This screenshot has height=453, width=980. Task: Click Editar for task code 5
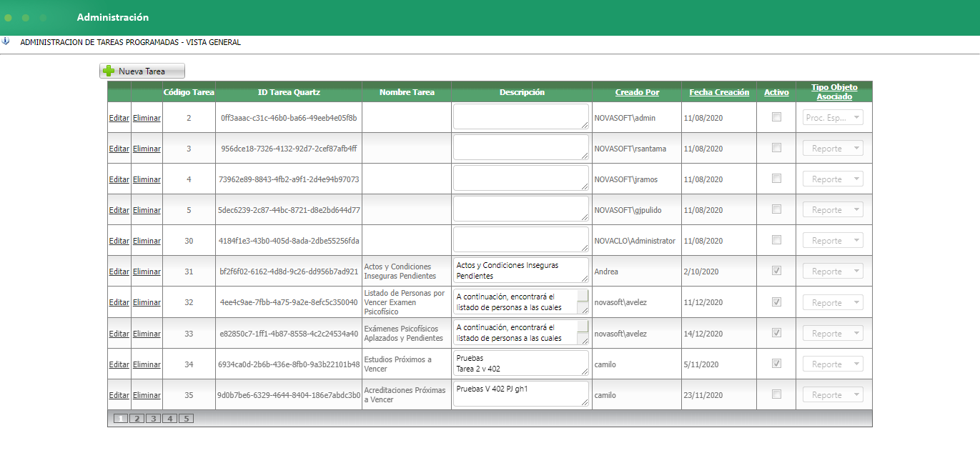tap(119, 210)
